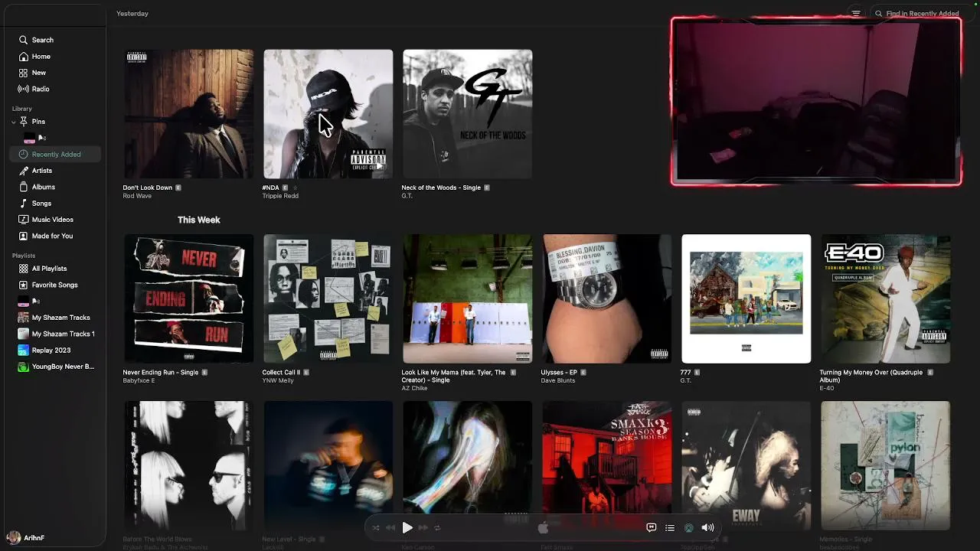Open the Don't Look Down album cover
Screen dimensions: 980x551
click(188, 114)
